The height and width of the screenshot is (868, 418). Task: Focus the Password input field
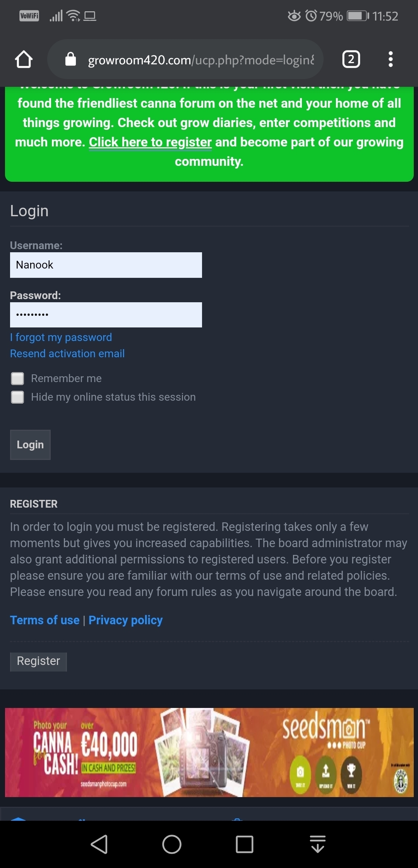coord(106,315)
